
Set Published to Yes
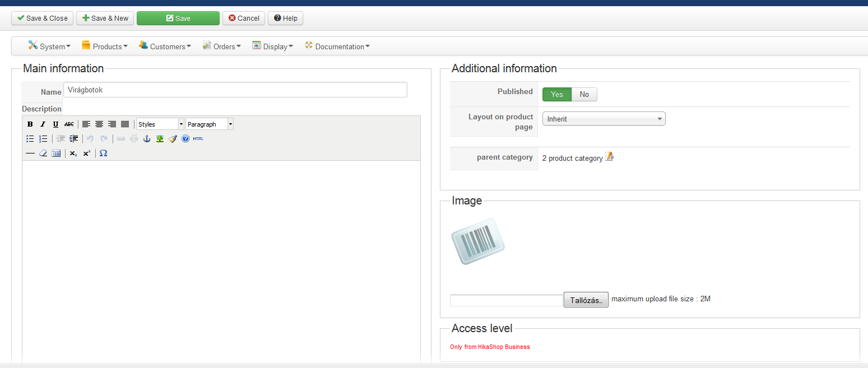coord(556,95)
